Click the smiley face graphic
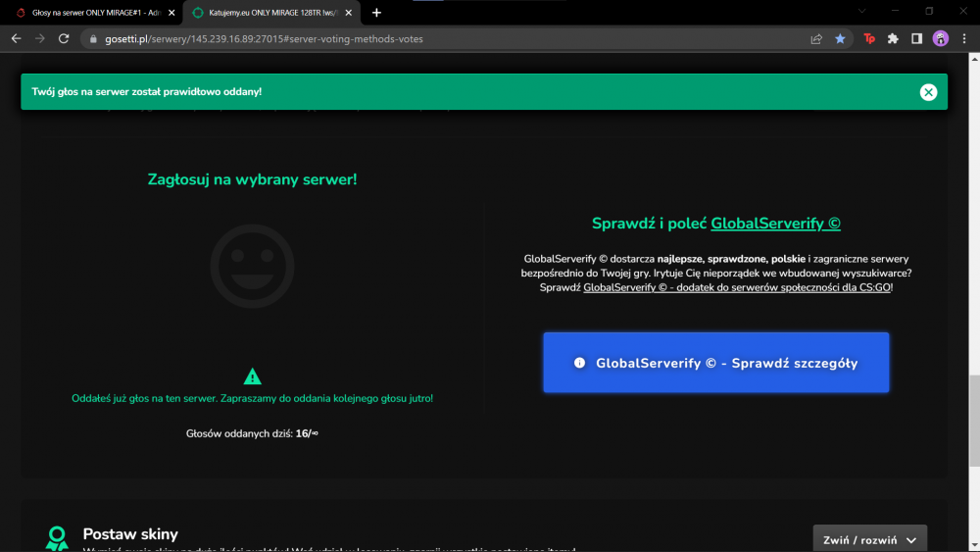 [x=253, y=266]
